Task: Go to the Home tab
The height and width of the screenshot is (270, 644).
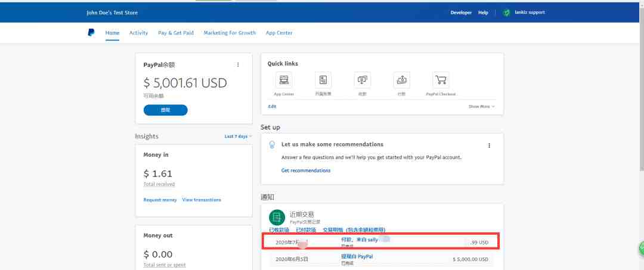Action: click(112, 33)
